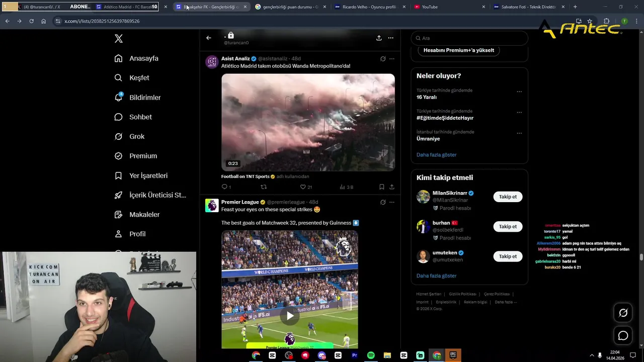
Task: Switch to Başakşehir FK - Gençlerbirliği tab
Action: [x=211, y=7]
